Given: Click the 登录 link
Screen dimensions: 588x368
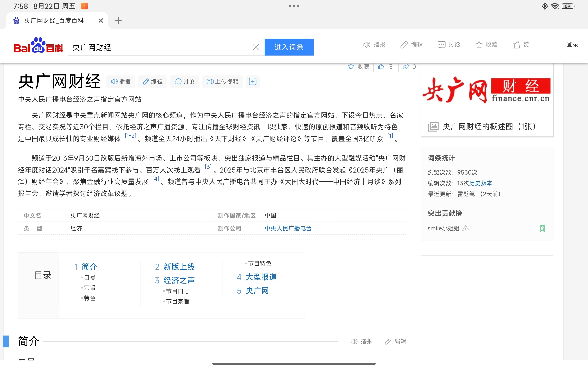Looking at the screenshot, I should (x=572, y=45).
